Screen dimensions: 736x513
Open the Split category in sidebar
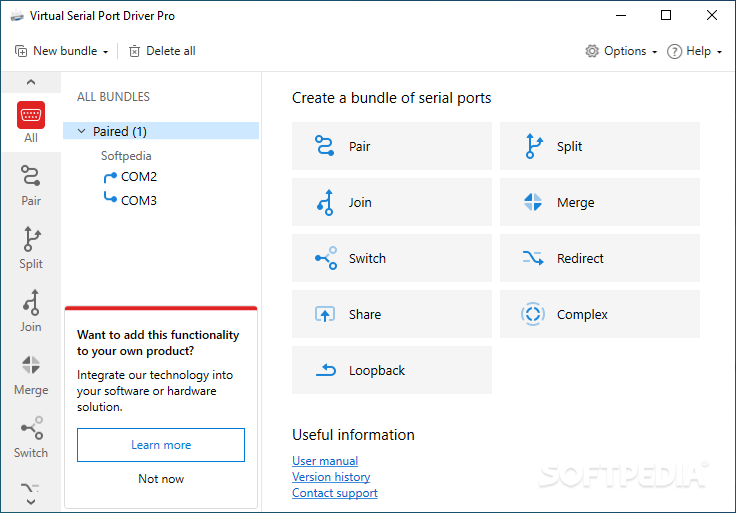pos(31,248)
